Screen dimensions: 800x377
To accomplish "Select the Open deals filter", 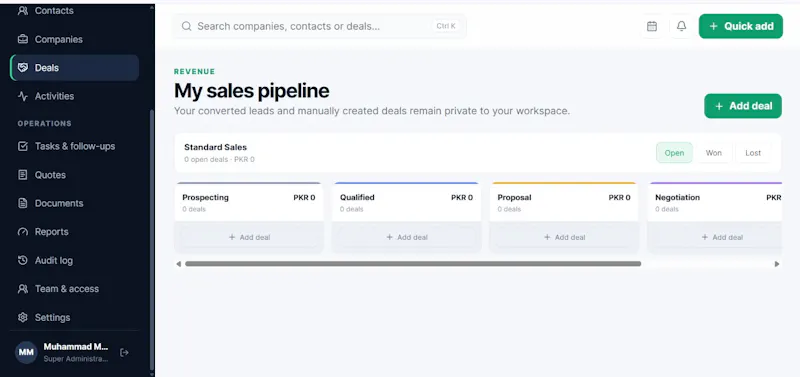I will tap(674, 153).
